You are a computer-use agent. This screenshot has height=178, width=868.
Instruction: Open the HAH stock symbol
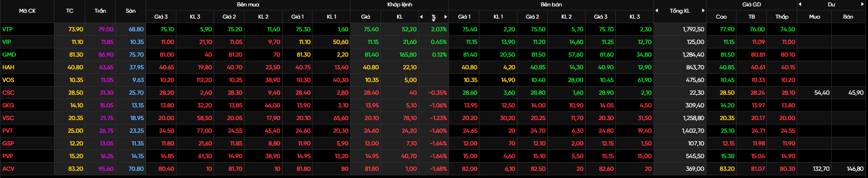pyautogui.click(x=8, y=67)
